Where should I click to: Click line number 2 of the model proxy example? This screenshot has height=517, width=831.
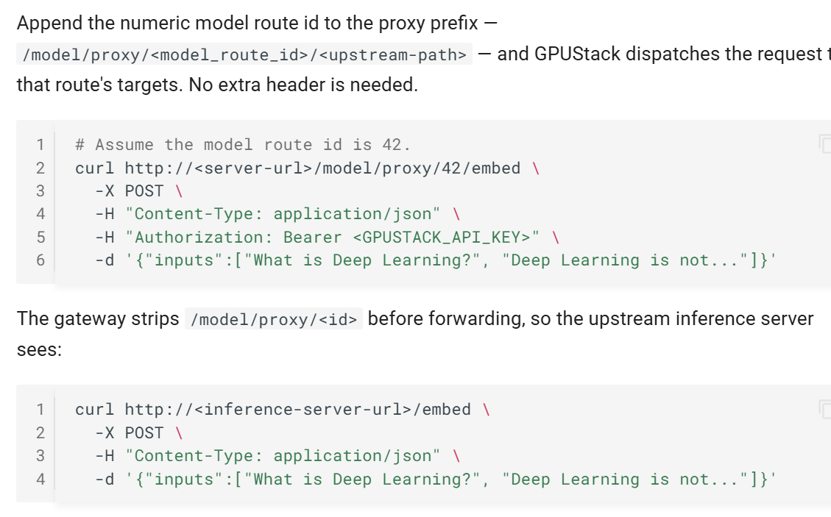[40, 168]
